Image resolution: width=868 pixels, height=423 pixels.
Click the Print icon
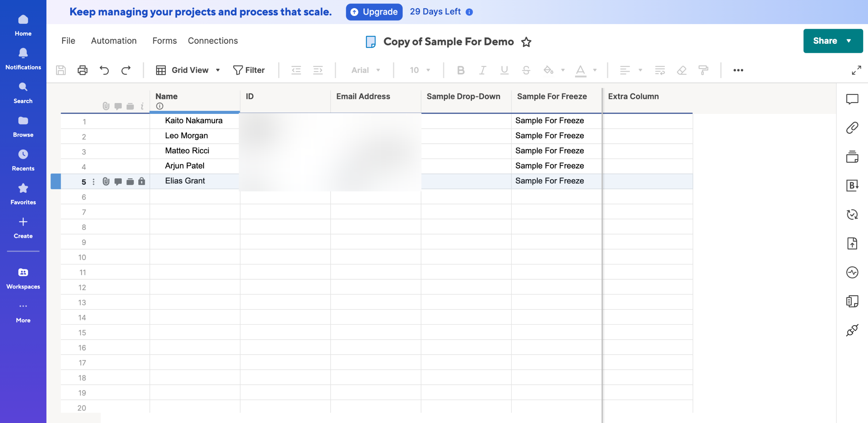(82, 70)
